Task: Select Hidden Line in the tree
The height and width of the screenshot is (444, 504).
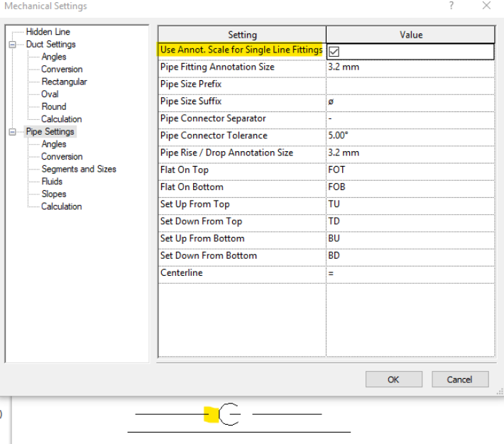Action: point(48,32)
